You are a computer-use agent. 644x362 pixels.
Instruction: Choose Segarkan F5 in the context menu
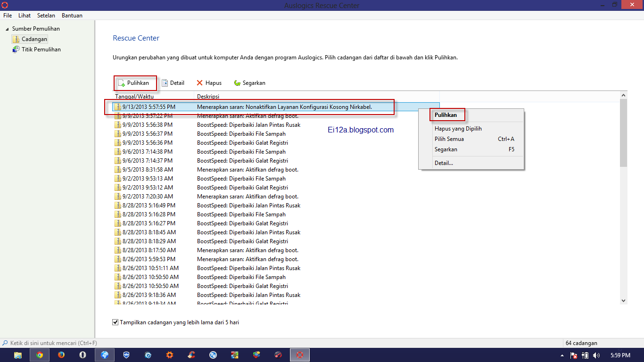tap(471, 149)
